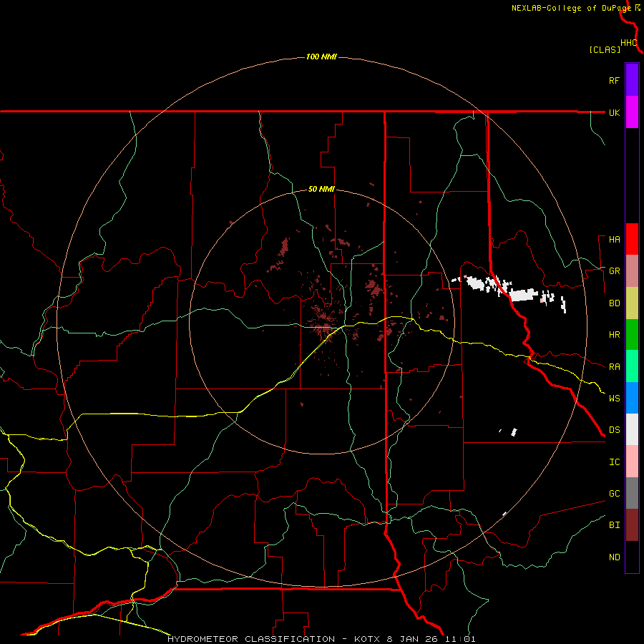This screenshot has height=644, width=644.
Task: Click the 'RA' legend label text
Action: pyautogui.click(x=614, y=367)
